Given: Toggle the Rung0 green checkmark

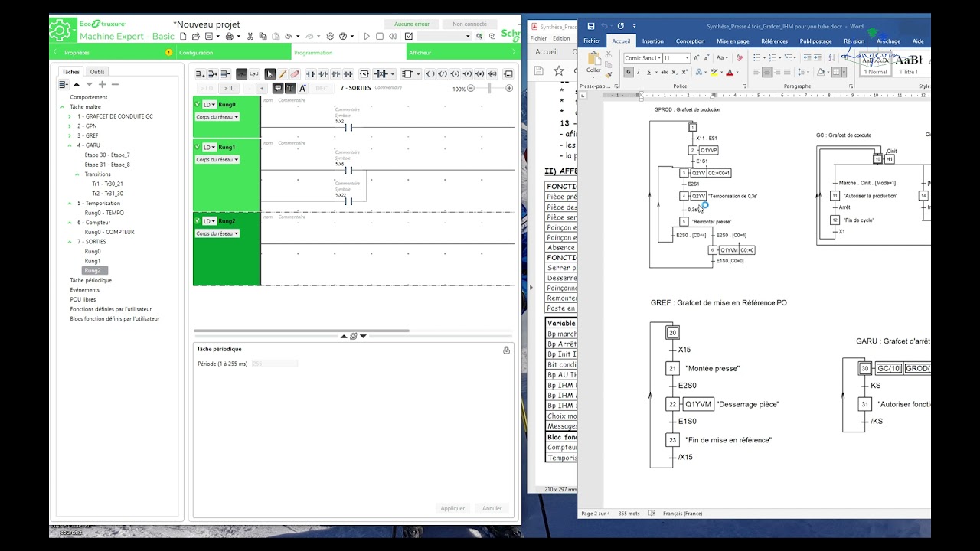Looking at the screenshot, I should point(197,104).
